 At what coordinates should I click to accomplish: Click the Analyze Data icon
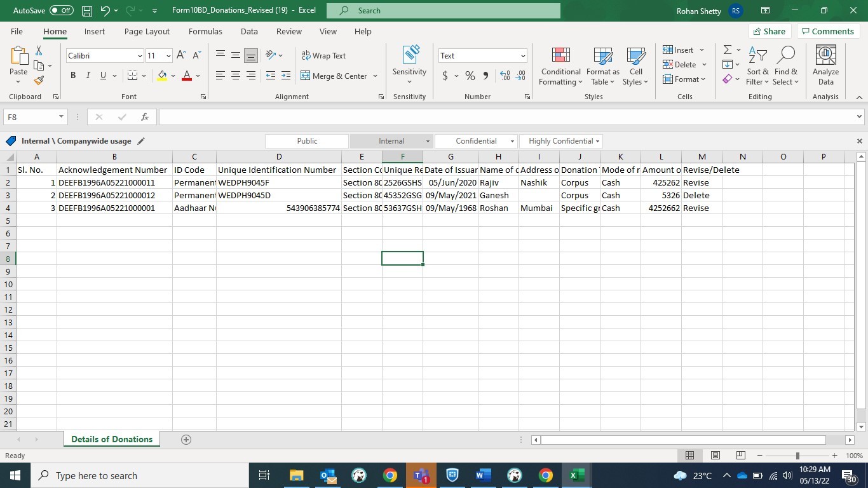825,66
